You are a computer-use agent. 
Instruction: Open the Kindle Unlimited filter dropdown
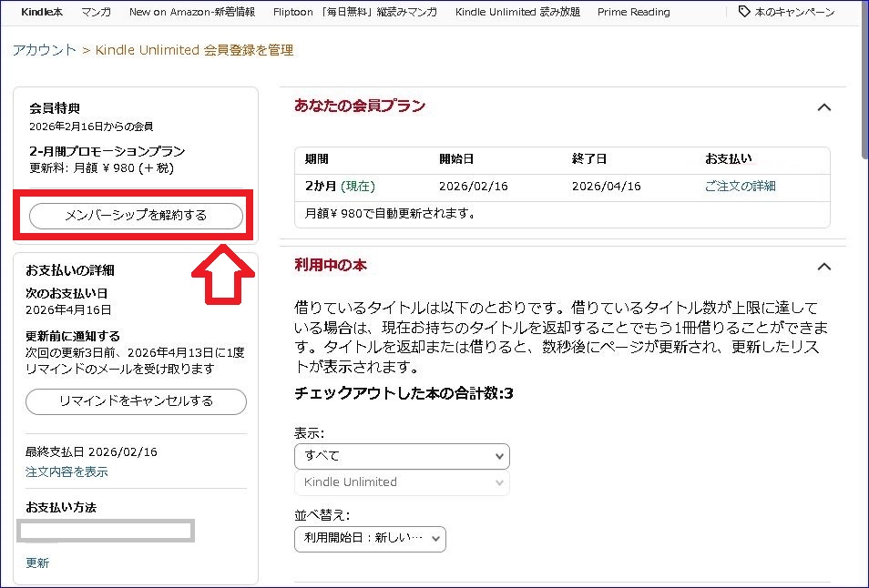click(x=402, y=482)
